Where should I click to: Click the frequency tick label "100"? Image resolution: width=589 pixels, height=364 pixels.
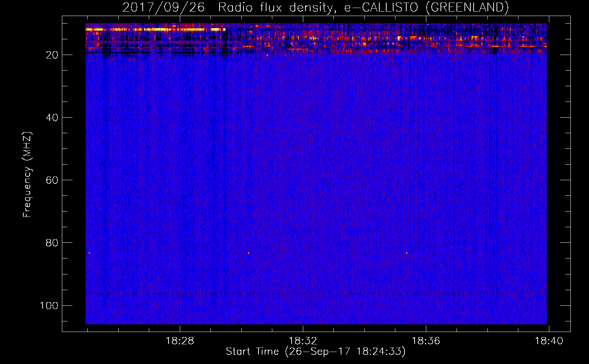pos(49,305)
